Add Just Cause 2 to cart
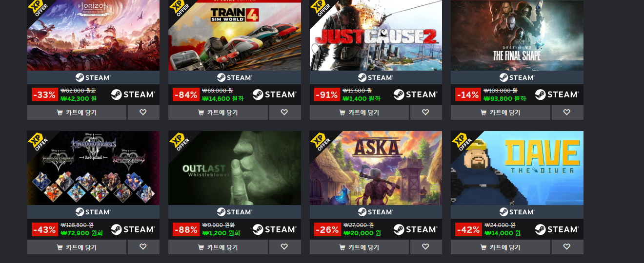The height and width of the screenshot is (263, 644). pyautogui.click(x=359, y=113)
